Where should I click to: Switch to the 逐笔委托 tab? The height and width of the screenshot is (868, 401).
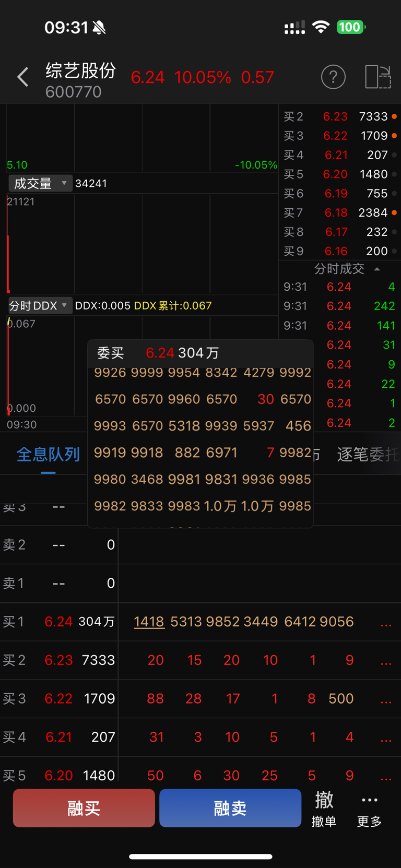[368, 454]
